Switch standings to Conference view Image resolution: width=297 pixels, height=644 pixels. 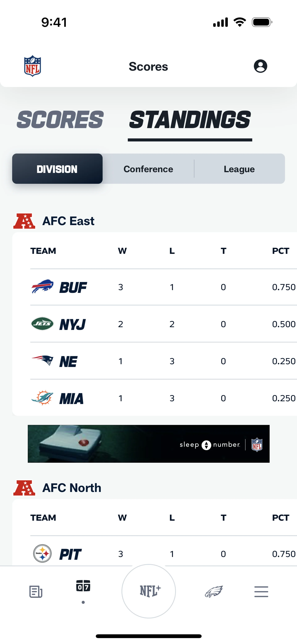click(x=148, y=169)
